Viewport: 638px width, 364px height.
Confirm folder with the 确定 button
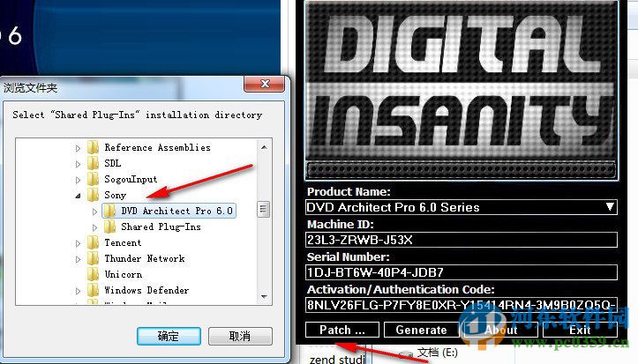pyautogui.click(x=169, y=337)
